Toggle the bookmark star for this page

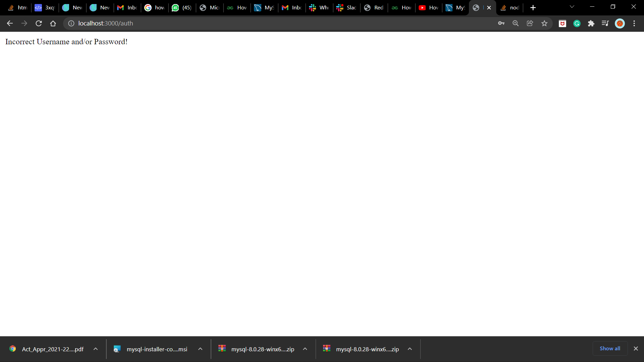point(544,23)
